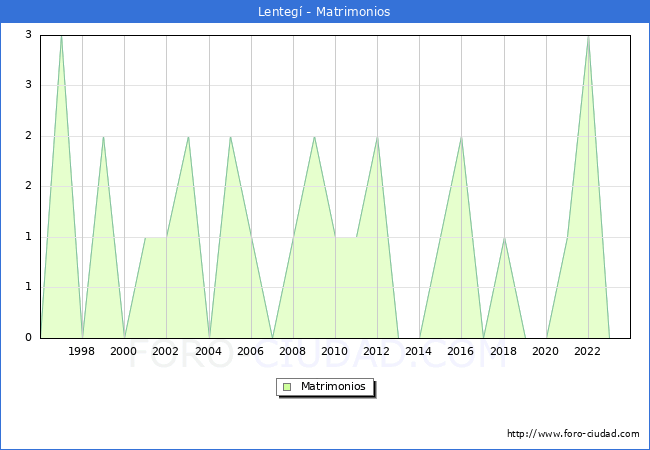This screenshot has height=450, width=650.
Task: Click the 0 y-axis label
Action: (x=28, y=338)
